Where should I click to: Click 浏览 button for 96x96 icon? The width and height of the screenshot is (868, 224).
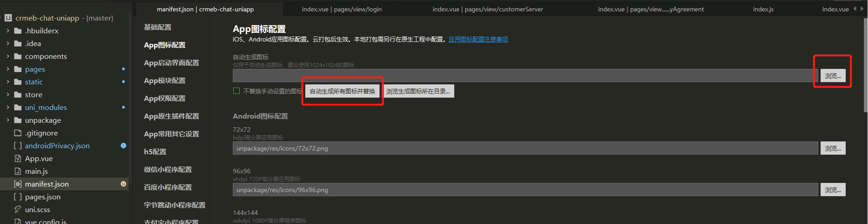pos(833,190)
